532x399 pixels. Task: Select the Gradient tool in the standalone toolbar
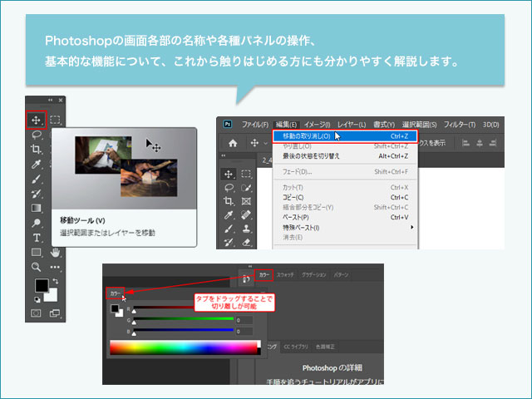[x=36, y=208]
